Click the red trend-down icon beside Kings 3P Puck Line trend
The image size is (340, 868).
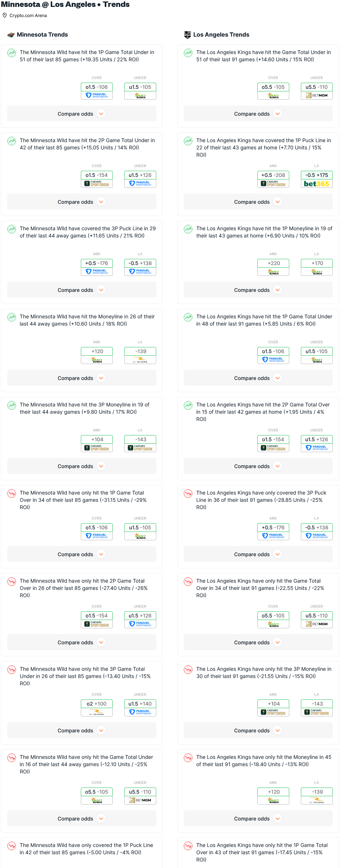(x=188, y=493)
